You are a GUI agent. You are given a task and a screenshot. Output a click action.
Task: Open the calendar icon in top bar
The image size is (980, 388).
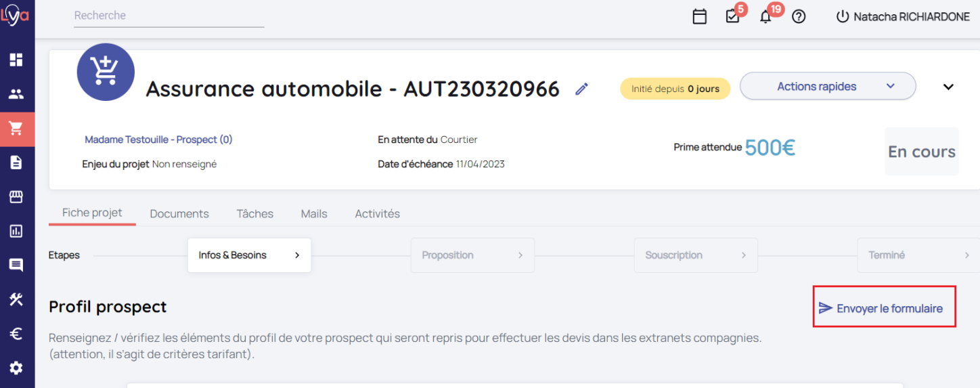pyautogui.click(x=700, y=17)
